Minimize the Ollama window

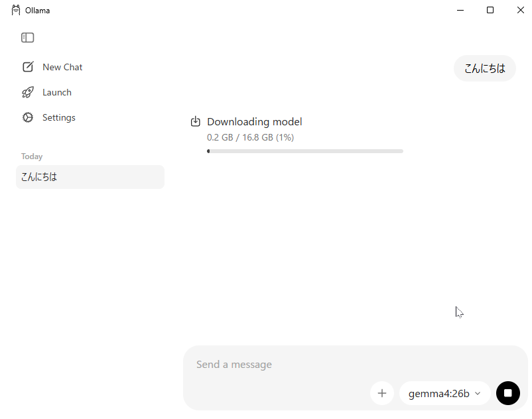coord(460,10)
